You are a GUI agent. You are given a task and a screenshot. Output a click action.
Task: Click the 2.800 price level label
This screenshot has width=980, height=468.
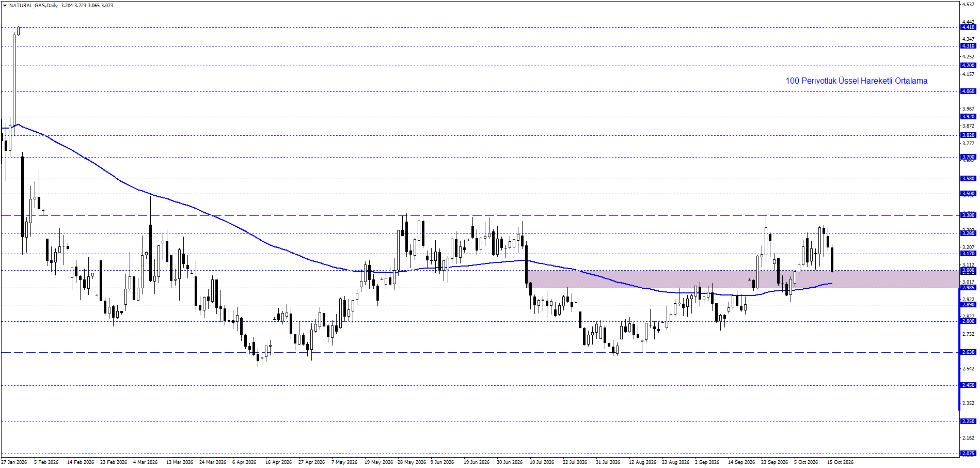(968, 321)
